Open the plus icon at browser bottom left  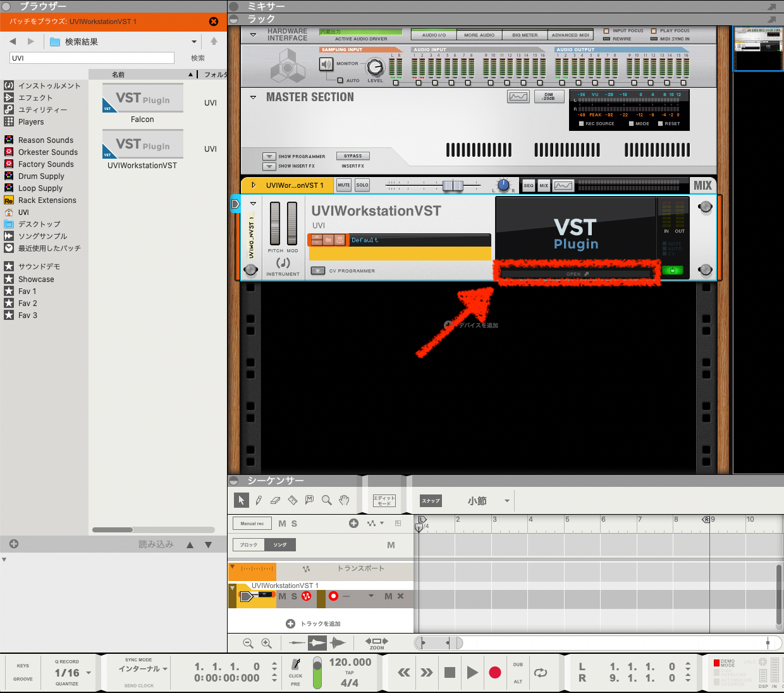14,544
